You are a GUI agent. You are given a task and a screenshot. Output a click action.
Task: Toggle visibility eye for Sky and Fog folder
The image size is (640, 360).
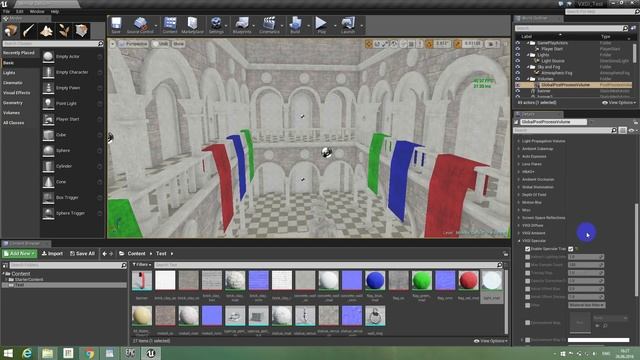pos(518,67)
